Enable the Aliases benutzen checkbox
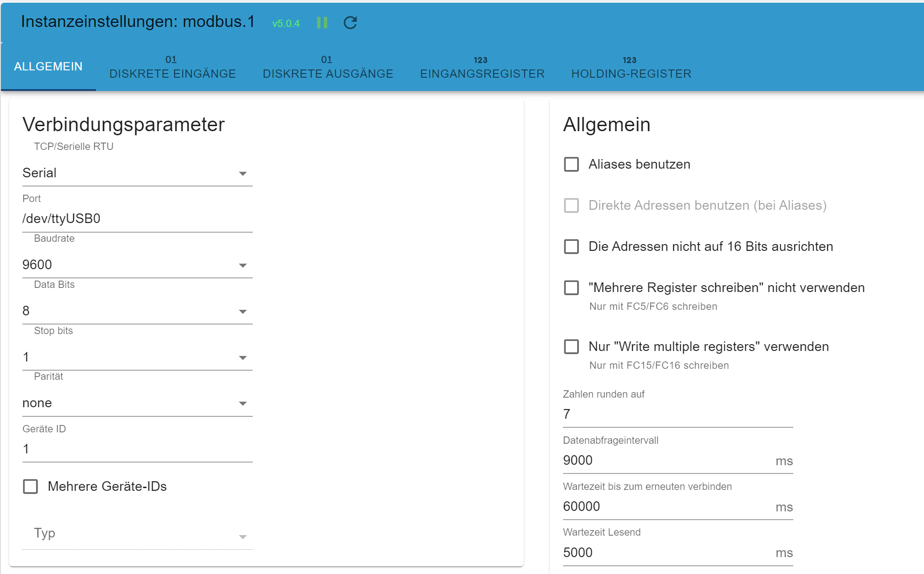The image size is (924, 574). [x=571, y=165]
